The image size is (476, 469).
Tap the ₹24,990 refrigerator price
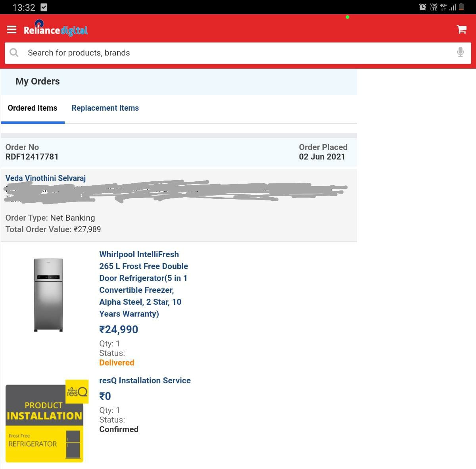pyautogui.click(x=119, y=330)
